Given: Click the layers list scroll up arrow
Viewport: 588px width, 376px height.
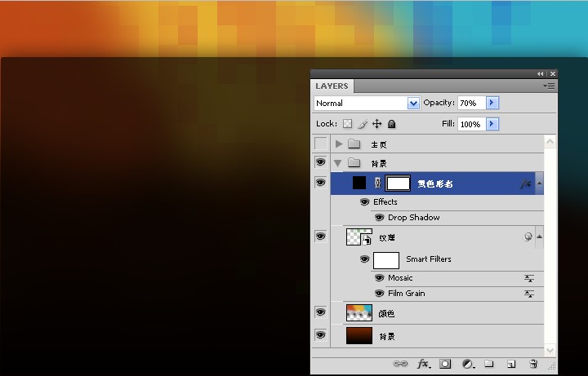Looking at the screenshot, I should coord(550,142).
